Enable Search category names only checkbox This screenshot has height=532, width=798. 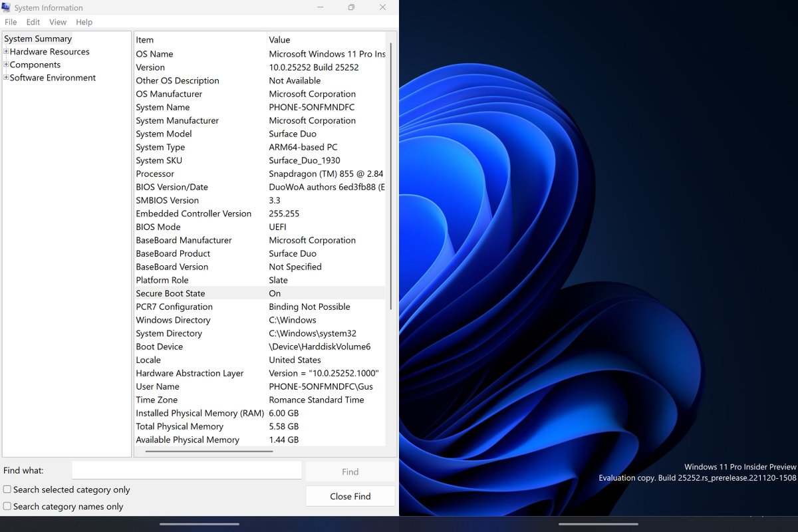click(x=7, y=506)
